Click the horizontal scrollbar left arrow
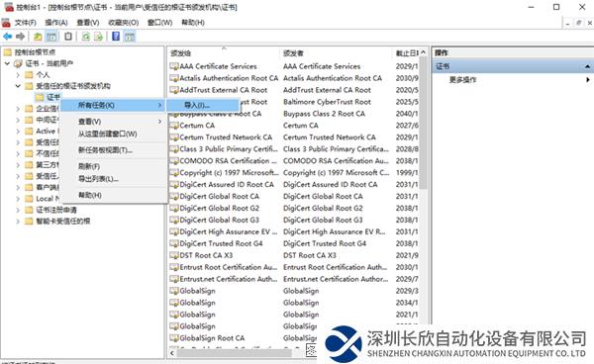The height and width of the screenshot is (364, 594). coord(172,353)
